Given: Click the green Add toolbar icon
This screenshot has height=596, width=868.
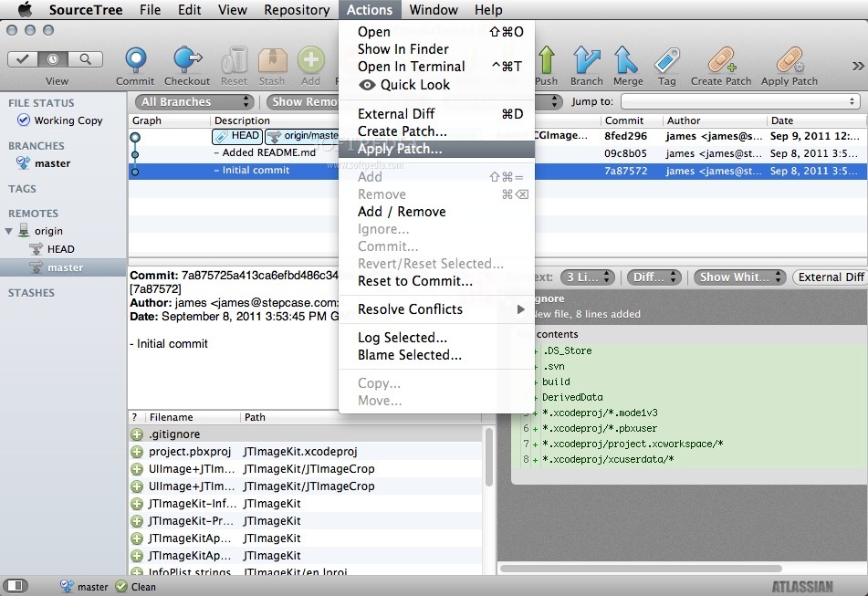Looking at the screenshot, I should click(311, 59).
